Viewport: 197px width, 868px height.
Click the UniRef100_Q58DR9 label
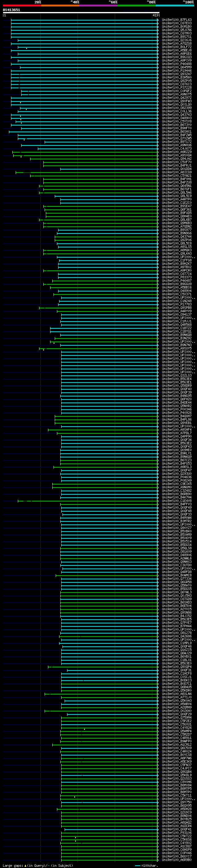(x=177, y=386)
